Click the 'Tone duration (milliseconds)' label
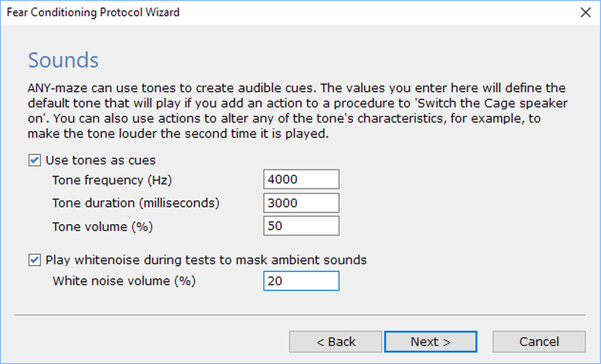The height and width of the screenshot is (364, 601). (136, 203)
